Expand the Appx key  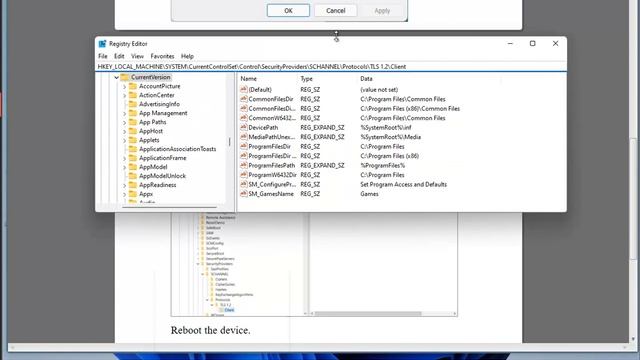click(x=124, y=194)
